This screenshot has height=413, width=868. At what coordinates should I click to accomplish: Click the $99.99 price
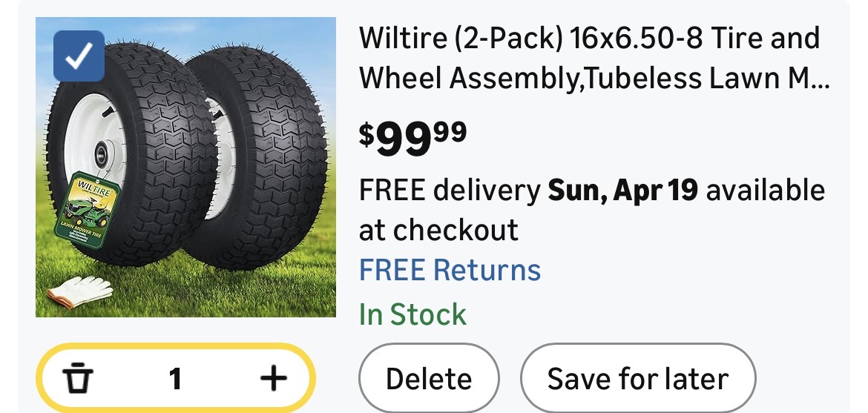point(412,138)
